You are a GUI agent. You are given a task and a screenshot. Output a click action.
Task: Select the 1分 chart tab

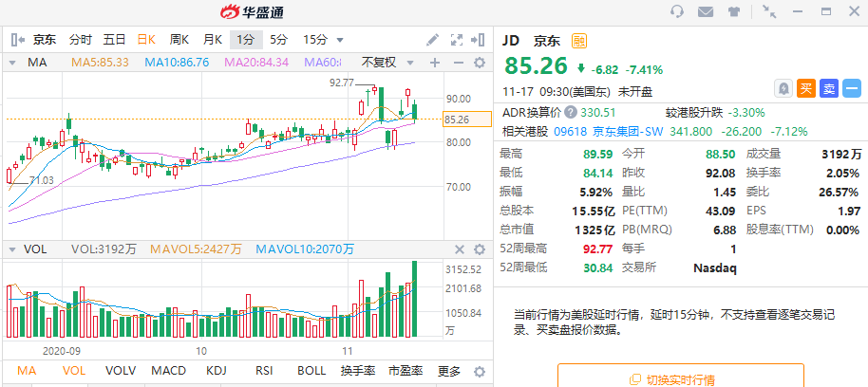(246, 40)
